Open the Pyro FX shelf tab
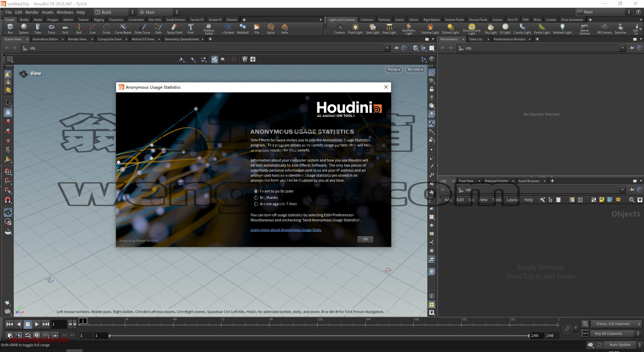644x352 pixels. click(x=513, y=20)
